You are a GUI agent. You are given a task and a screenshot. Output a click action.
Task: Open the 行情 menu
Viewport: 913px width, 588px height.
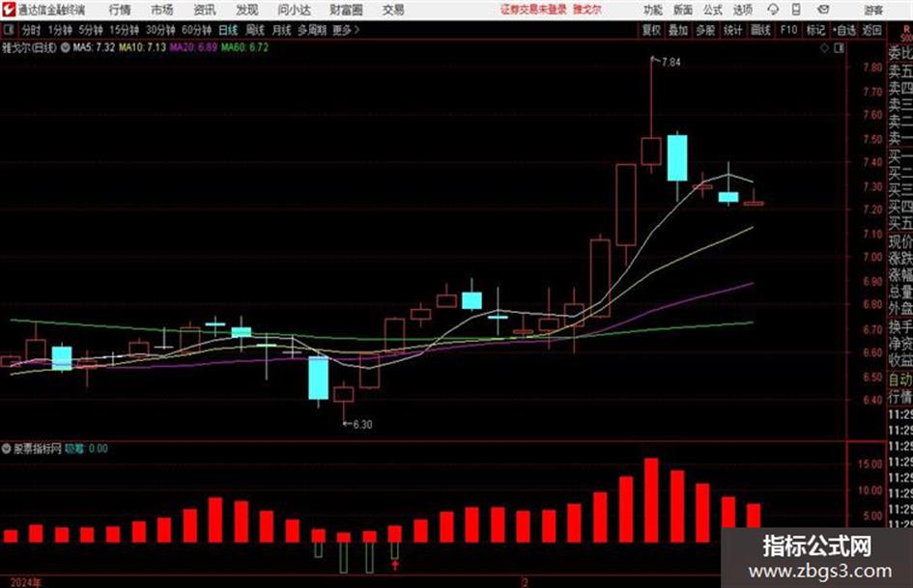(x=120, y=10)
